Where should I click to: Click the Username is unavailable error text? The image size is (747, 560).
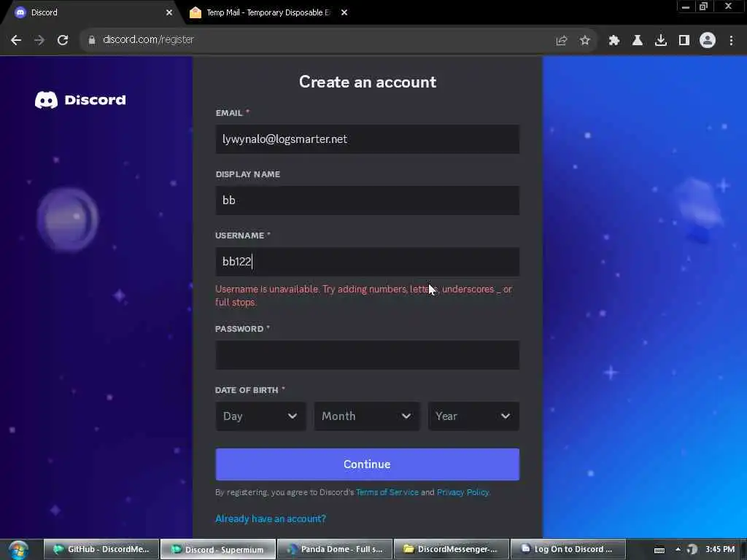(x=363, y=296)
